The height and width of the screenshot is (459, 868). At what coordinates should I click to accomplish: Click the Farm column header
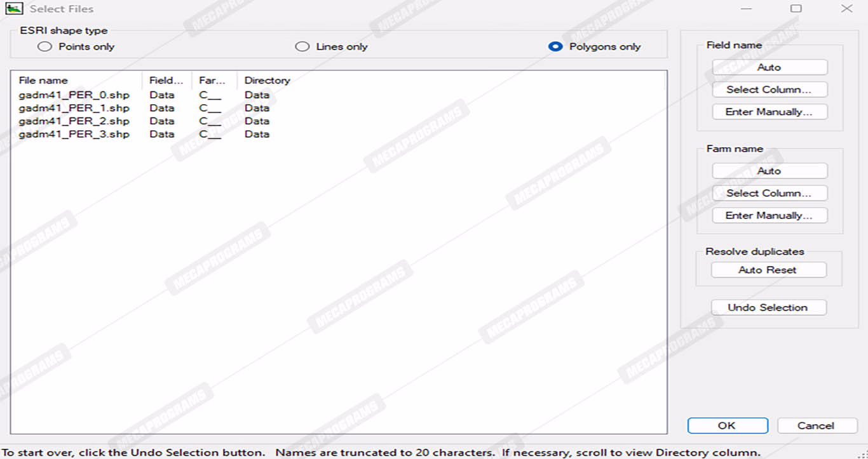(x=215, y=80)
